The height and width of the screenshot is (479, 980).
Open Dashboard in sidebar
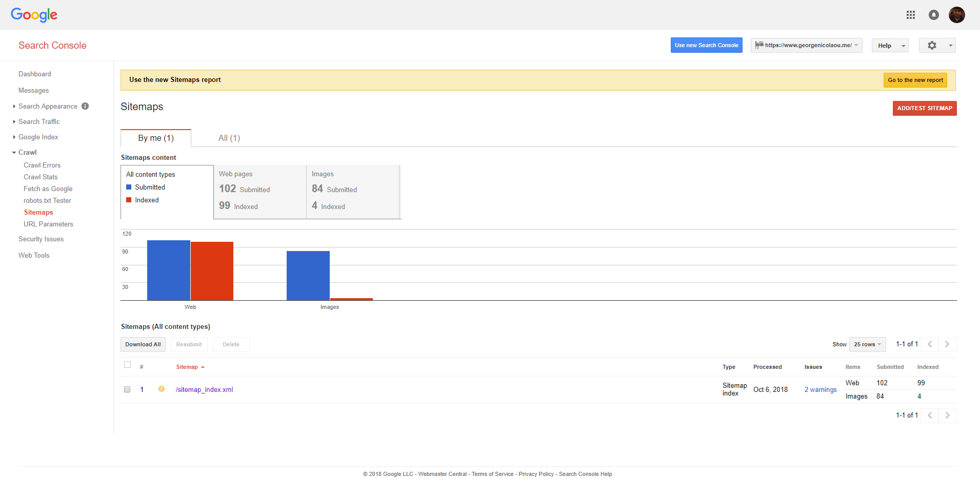coord(35,74)
